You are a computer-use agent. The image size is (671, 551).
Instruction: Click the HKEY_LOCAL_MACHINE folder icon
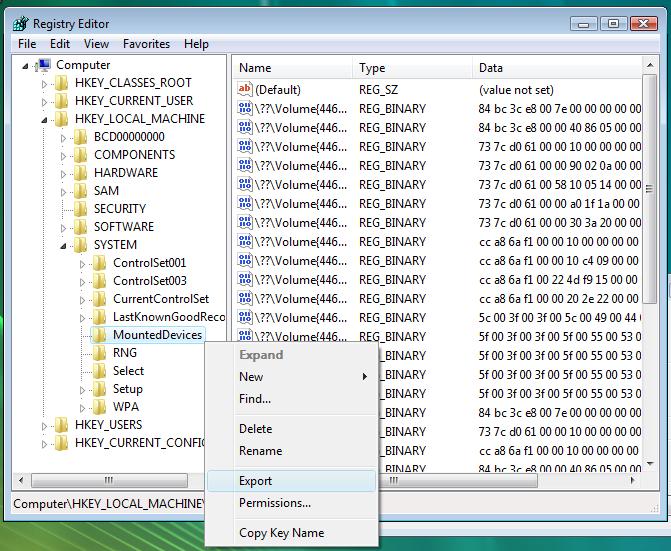tap(61, 119)
